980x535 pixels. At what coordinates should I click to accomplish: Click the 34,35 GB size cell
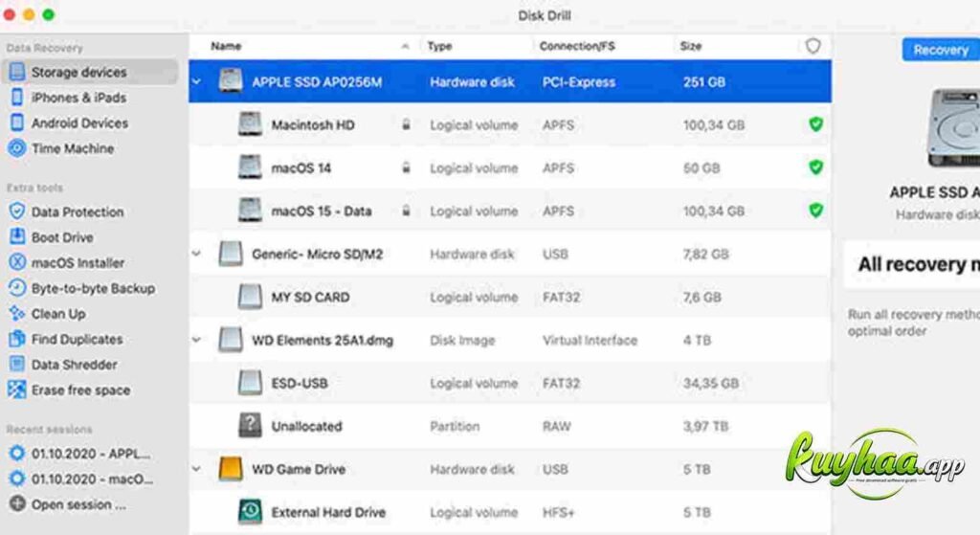(711, 383)
